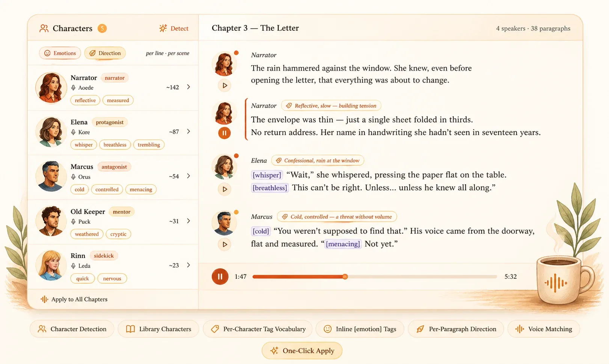Click the waveform icon on Voice Matching

[x=520, y=329]
